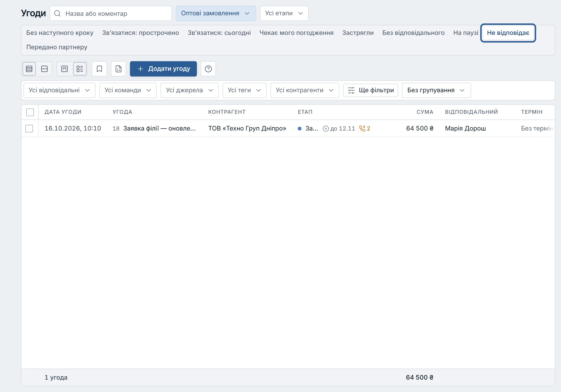Open the Ще фільтри button
This screenshot has height=392, width=561.
(x=370, y=90)
